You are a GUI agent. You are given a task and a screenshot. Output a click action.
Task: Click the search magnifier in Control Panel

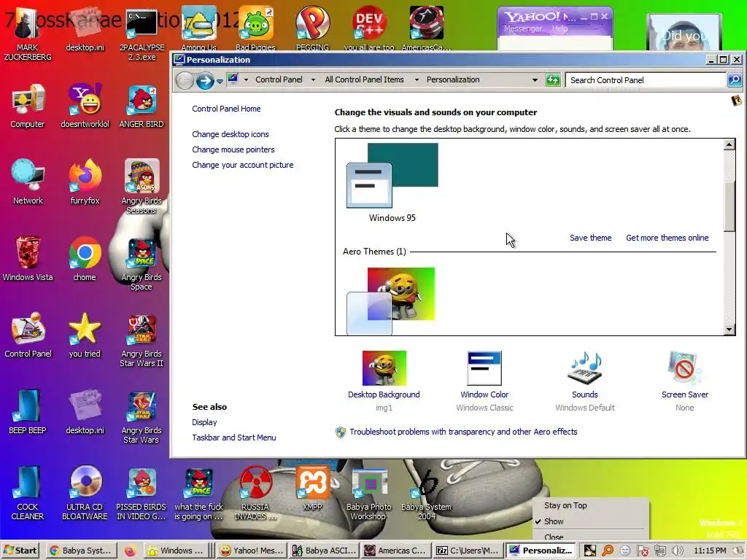tap(734, 80)
